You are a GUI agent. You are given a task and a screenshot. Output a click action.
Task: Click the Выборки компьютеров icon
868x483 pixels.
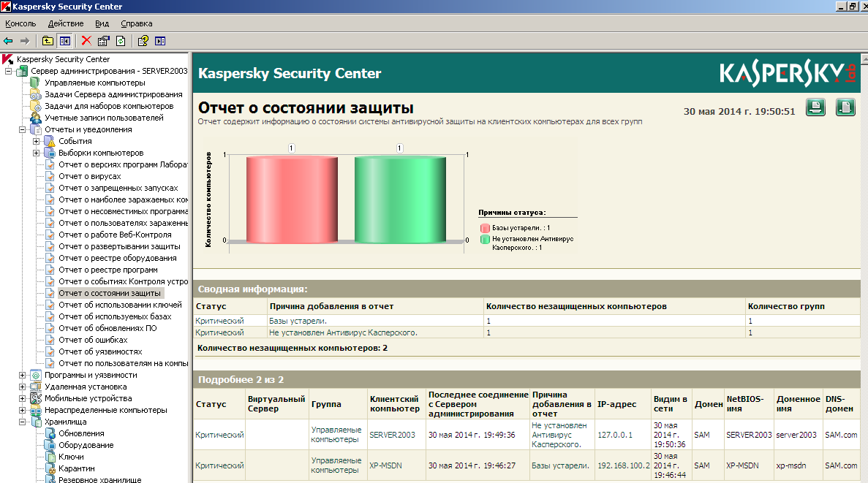click(x=50, y=153)
